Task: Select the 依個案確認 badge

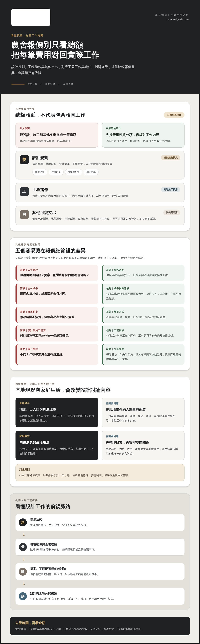Action: tap(172, 213)
